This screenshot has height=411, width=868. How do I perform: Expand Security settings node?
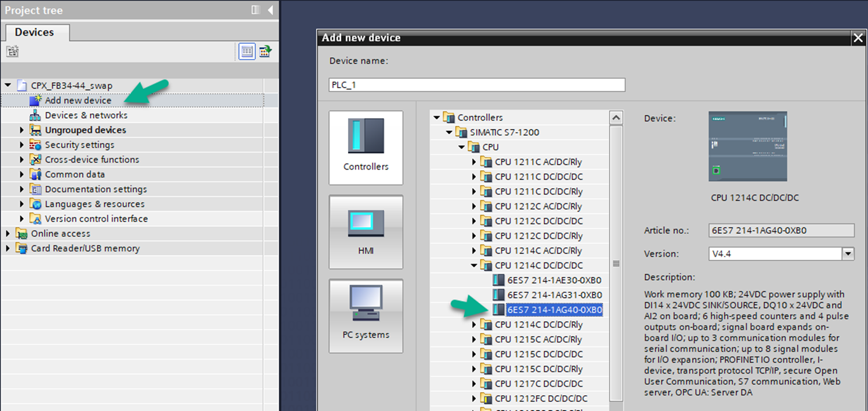coord(22,145)
